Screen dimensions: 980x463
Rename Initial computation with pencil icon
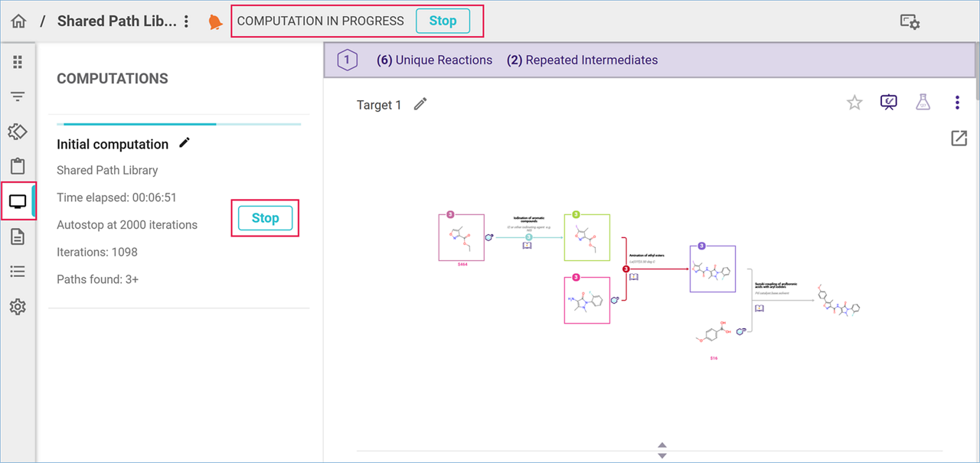click(x=185, y=143)
